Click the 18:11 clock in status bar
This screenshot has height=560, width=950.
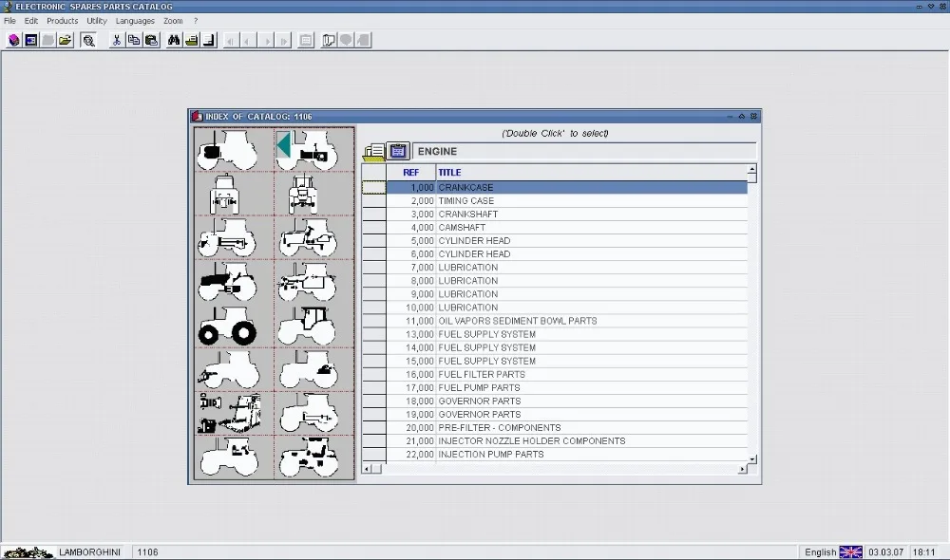pos(923,552)
